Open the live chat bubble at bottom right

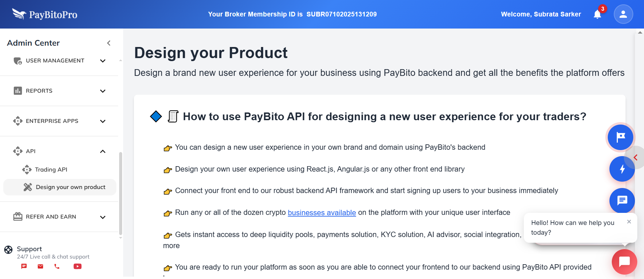[624, 262]
